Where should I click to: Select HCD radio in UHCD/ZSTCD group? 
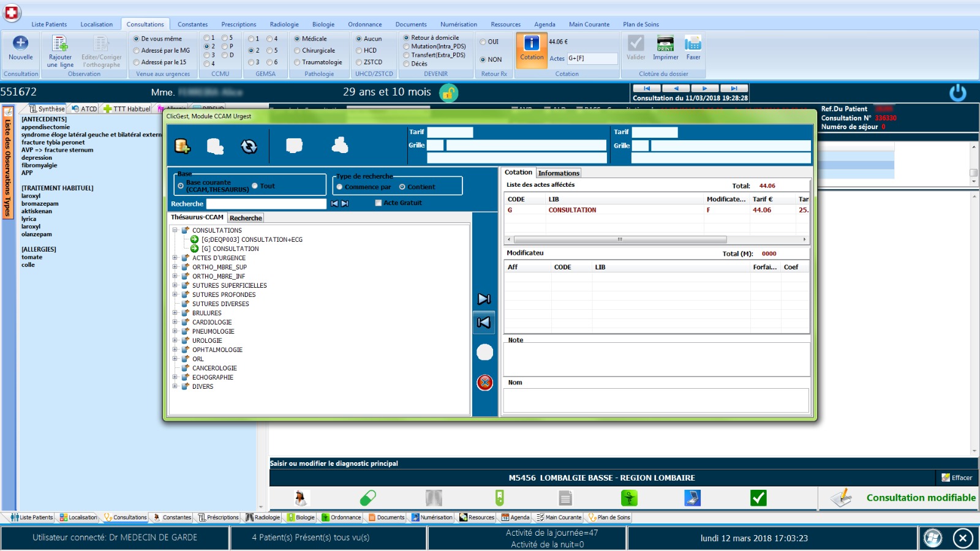tap(359, 51)
